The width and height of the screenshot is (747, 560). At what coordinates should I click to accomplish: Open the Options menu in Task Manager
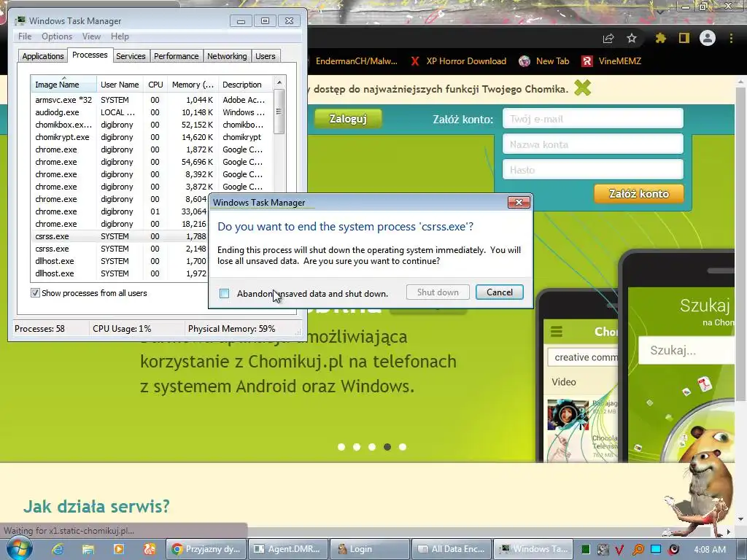coord(57,36)
